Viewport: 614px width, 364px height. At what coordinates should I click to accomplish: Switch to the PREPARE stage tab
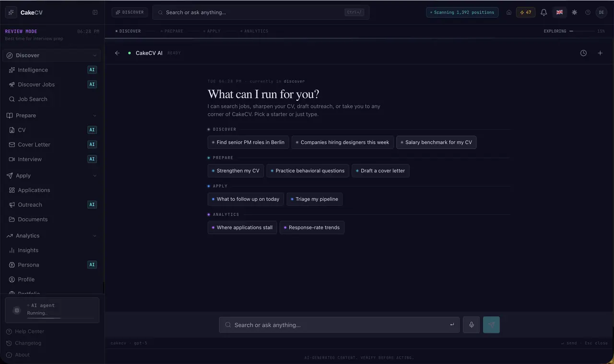point(172,31)
